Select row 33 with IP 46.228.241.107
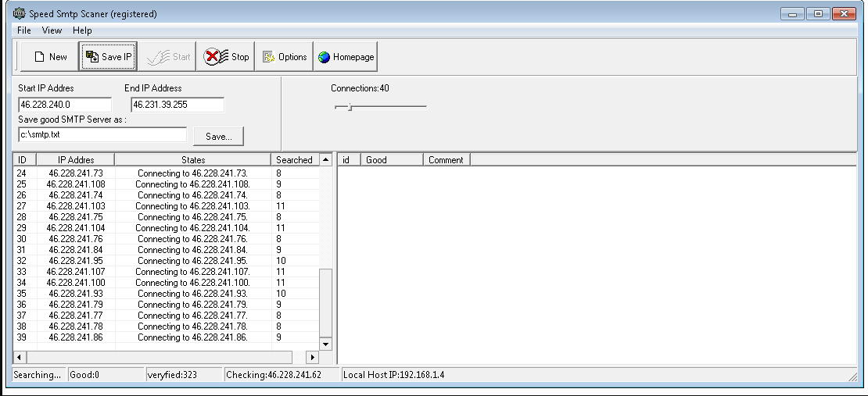Screen dimensions: 868x396 (167, 272)
